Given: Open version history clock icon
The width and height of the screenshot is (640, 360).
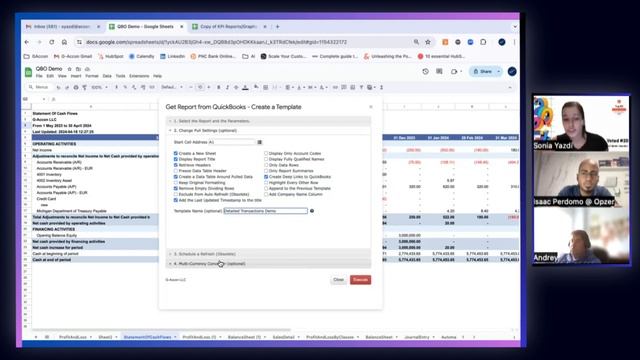Looking at the screenshot, I should click(425, 71).
